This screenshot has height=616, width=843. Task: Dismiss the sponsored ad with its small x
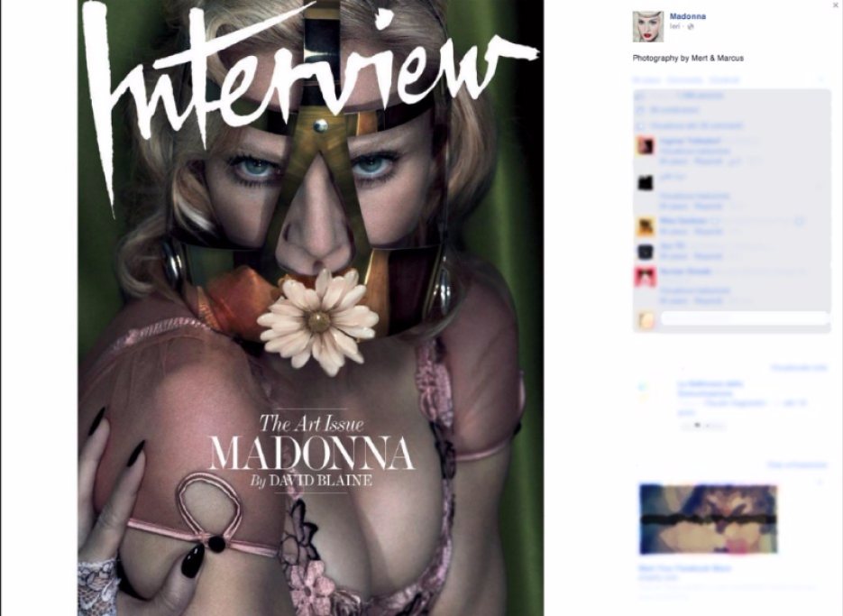click(x=820, y=482)
